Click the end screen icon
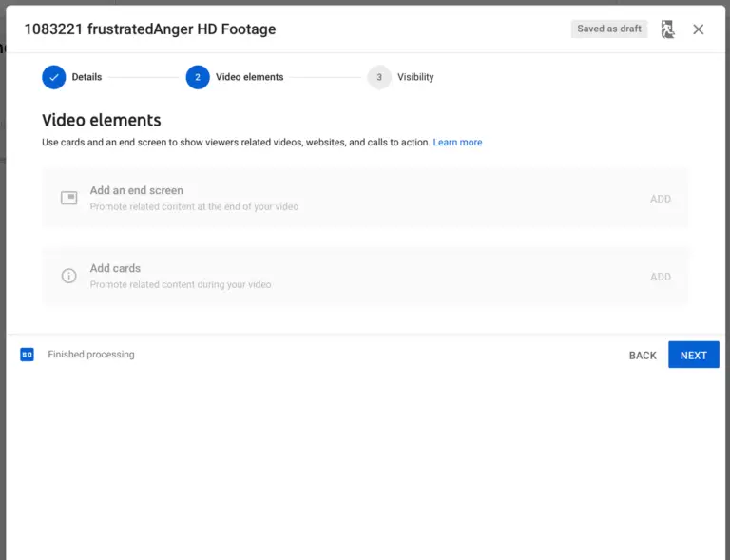The image size is (730, 560). pos(69,198)
